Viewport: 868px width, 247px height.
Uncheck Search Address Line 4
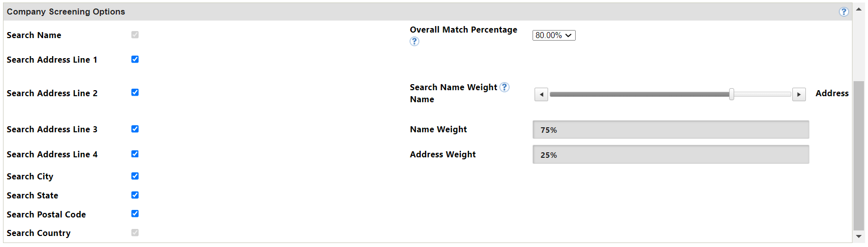click(135, 154)
